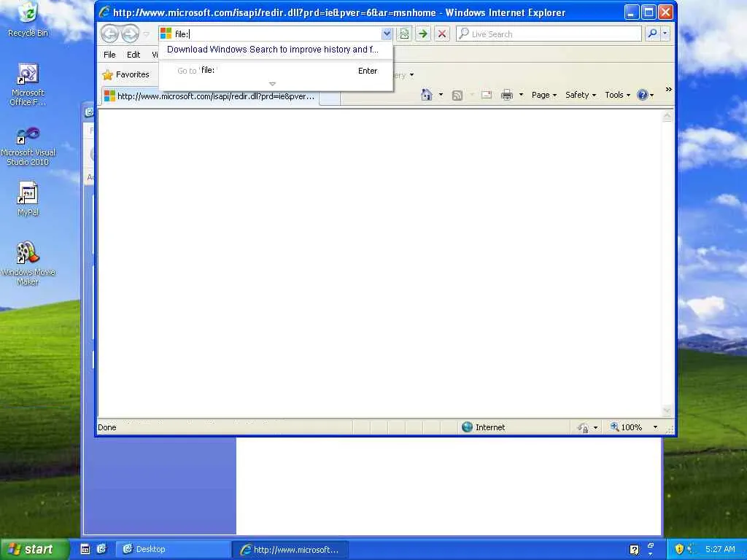Select the microsoft.com redir.dll page tab
Viewport: 747px width, 560px height.
coord(210,96)
